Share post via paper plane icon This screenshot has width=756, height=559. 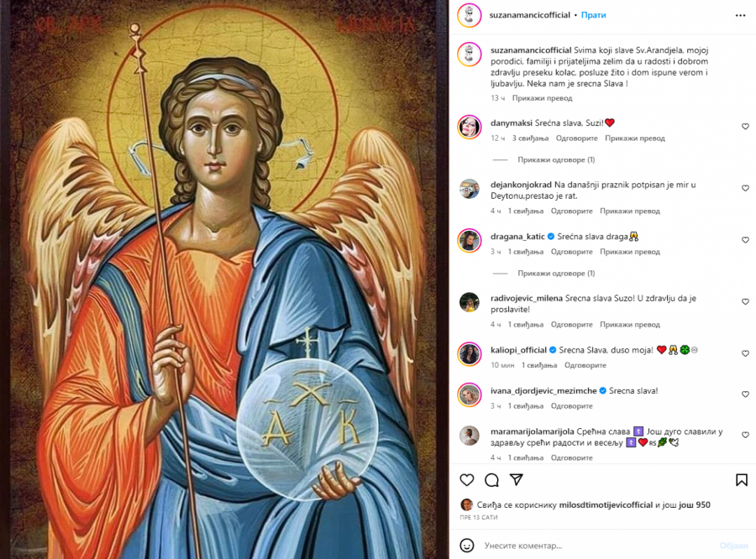(x=517, y=479)
